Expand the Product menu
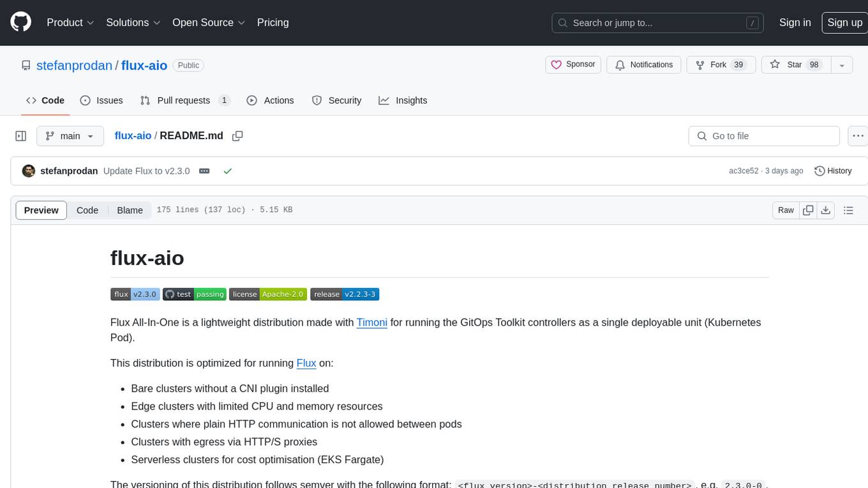This screenshot has height=488, width=868. pos(71,22)
